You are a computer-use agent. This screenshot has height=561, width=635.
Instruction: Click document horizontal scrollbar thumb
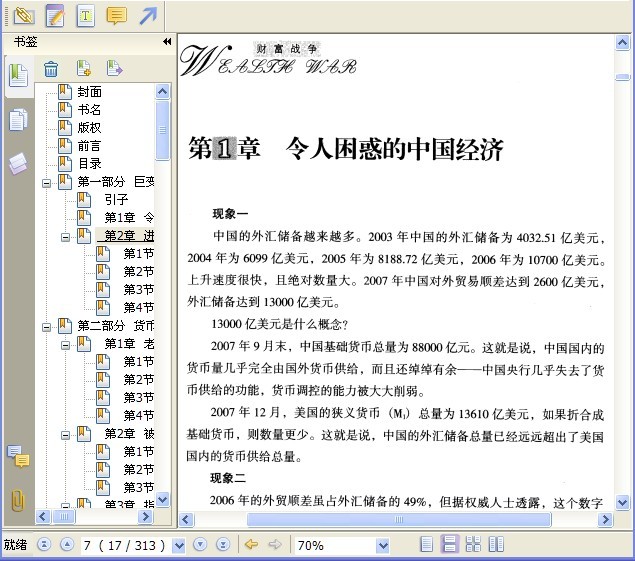[399, 519]
